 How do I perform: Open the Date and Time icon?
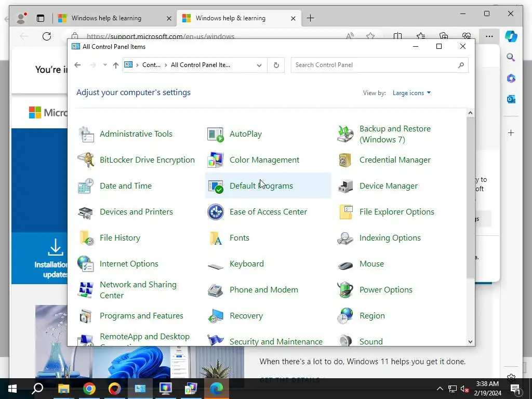(x=86, y=186)
